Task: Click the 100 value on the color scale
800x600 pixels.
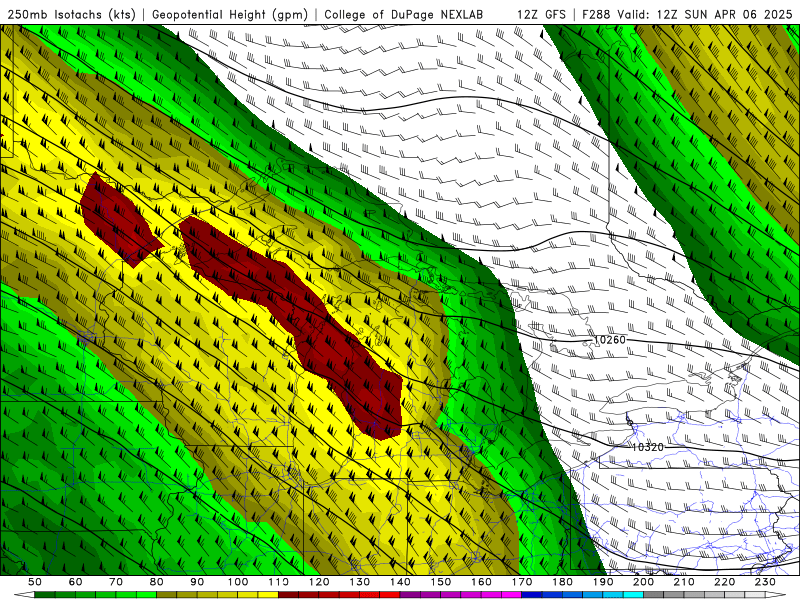Action: 238,582
